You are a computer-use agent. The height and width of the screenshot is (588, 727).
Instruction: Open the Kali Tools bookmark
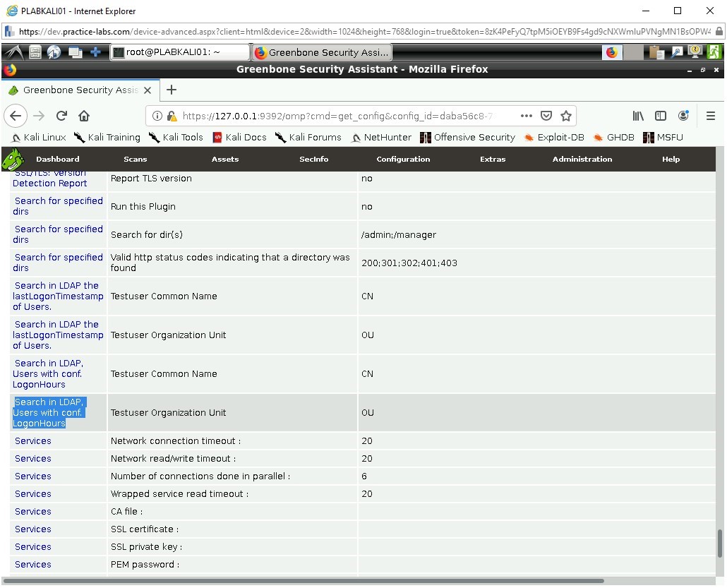pos(176,137)
